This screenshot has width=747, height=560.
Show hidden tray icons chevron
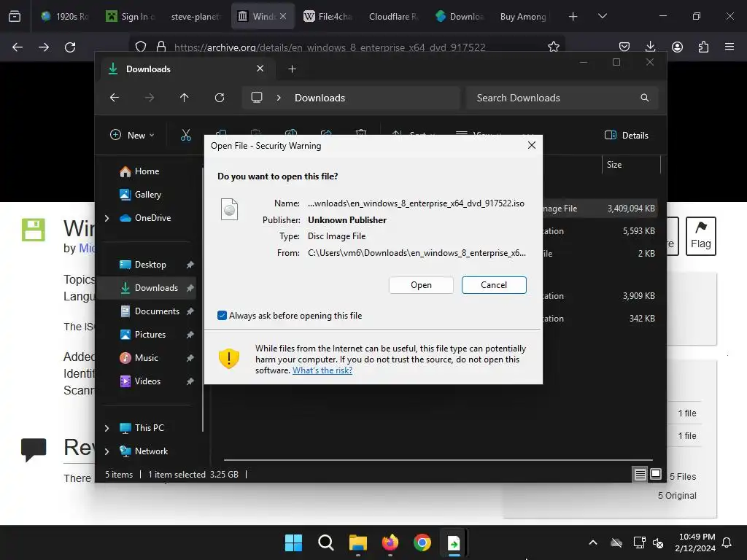coord(593,542)
